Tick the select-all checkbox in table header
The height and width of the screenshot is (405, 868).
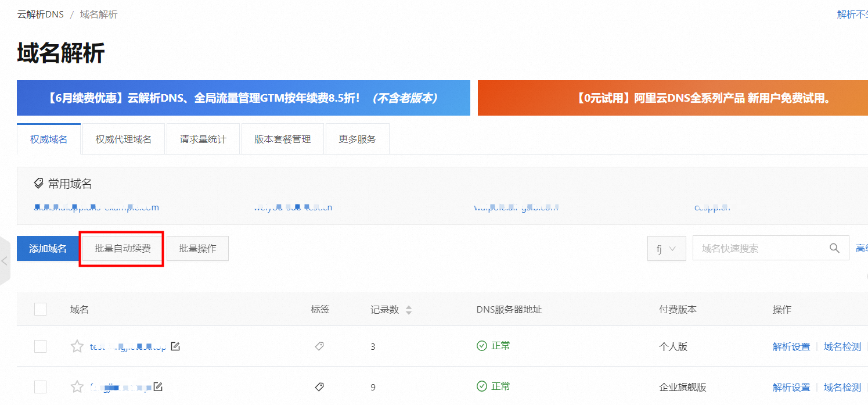coord(40,309)
